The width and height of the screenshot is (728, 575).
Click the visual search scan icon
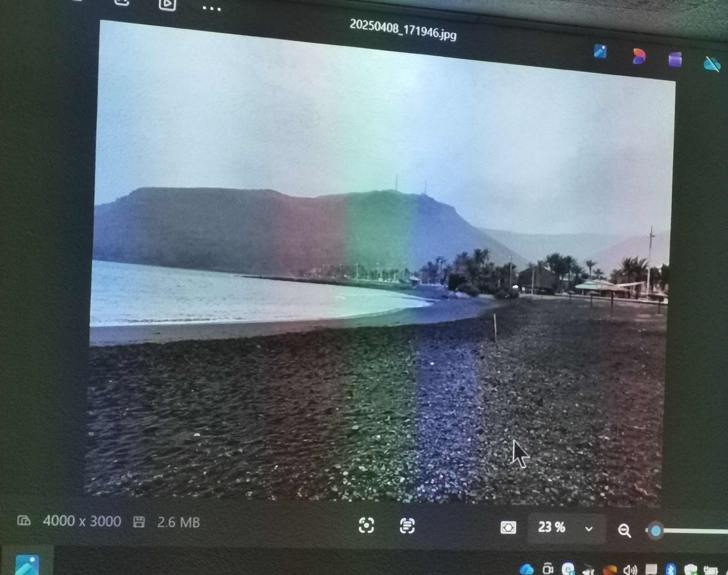point(366,525)
